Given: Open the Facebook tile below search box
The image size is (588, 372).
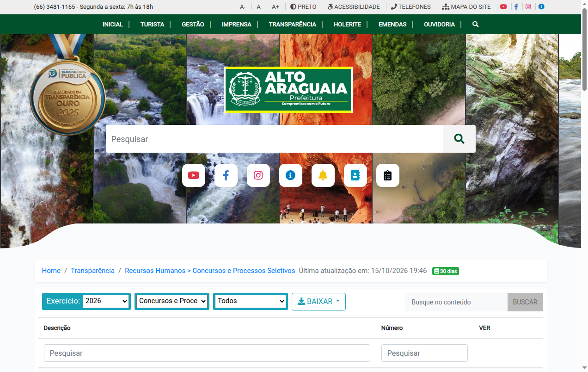Looking at the screenshot, I should 226,175.
